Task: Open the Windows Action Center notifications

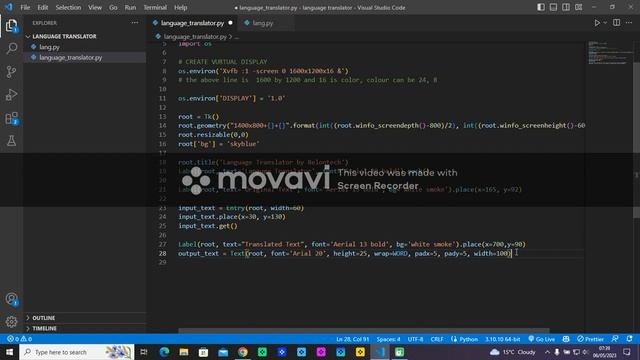Action: click(627, 352)
